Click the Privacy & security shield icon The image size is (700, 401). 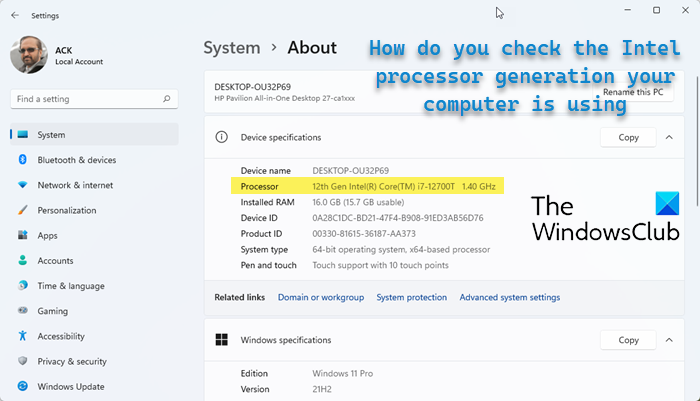point(23,361)
